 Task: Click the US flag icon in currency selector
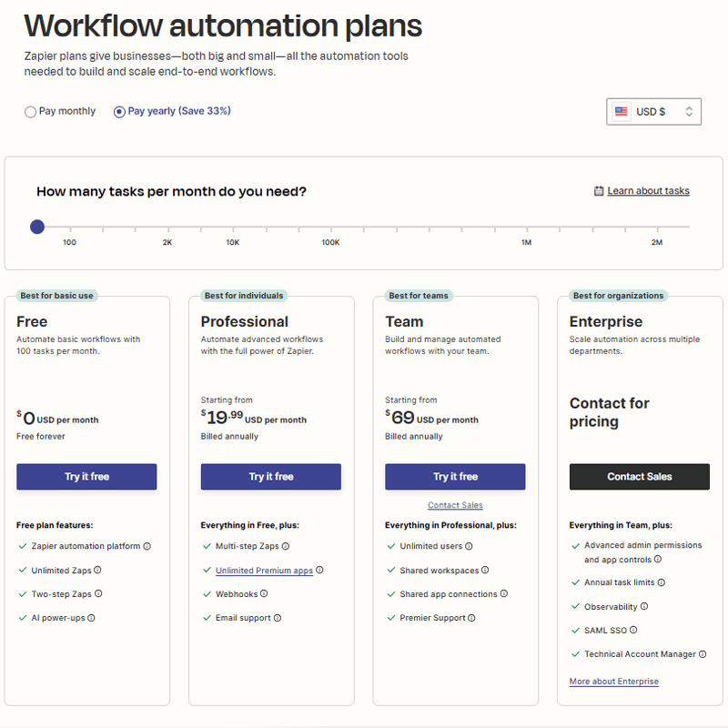point(621,111)
